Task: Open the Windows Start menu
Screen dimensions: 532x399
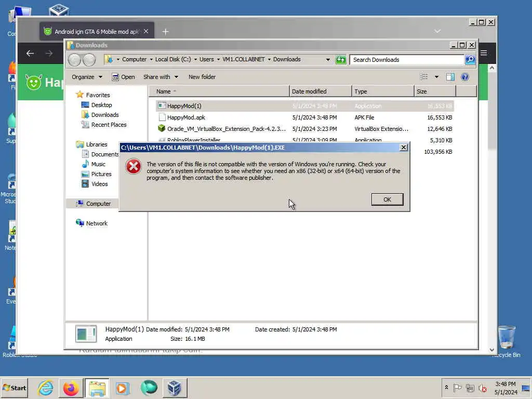Action: (14, 388)
